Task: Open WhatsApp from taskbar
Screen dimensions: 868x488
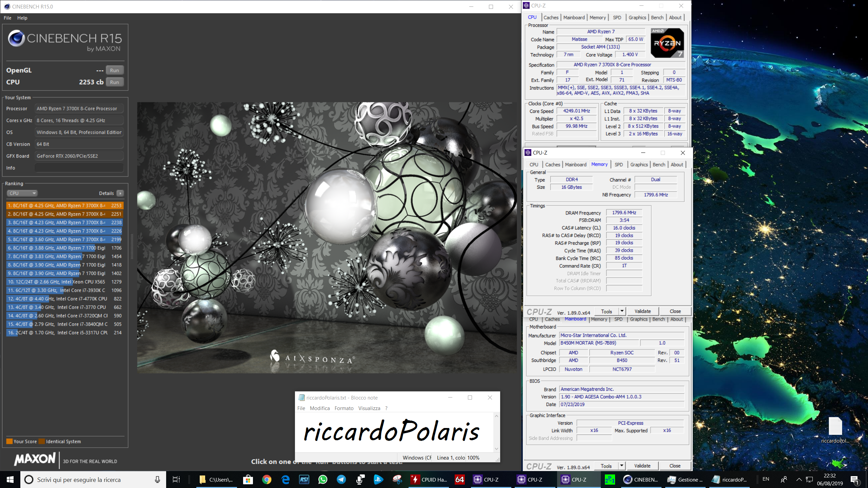Action: coord(323,480)
